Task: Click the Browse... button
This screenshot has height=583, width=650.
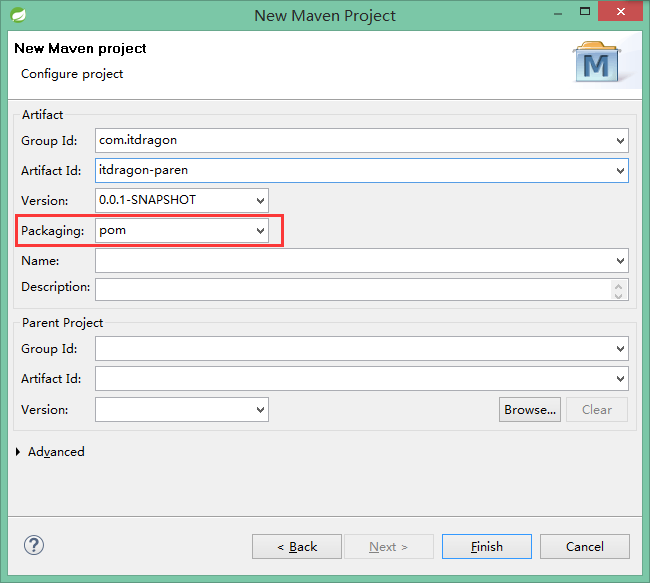Action: [530, 410]
